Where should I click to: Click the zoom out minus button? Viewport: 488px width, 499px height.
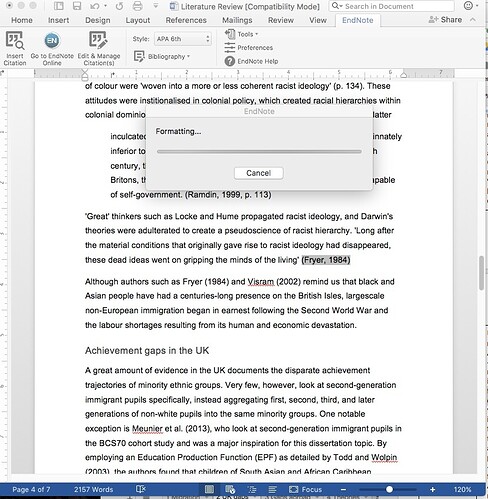pos(343,490)
